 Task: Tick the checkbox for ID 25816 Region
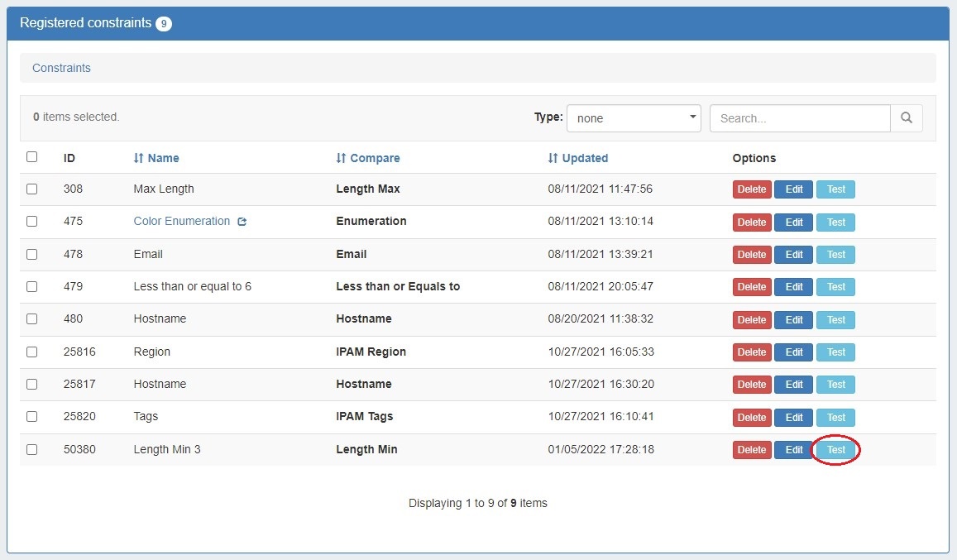[31, 352]
